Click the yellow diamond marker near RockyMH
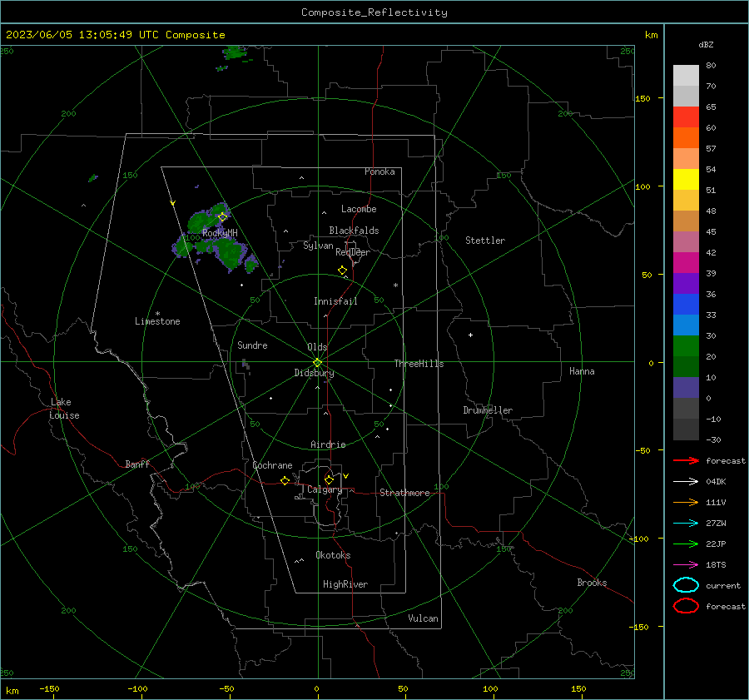 tap(222, 217)
